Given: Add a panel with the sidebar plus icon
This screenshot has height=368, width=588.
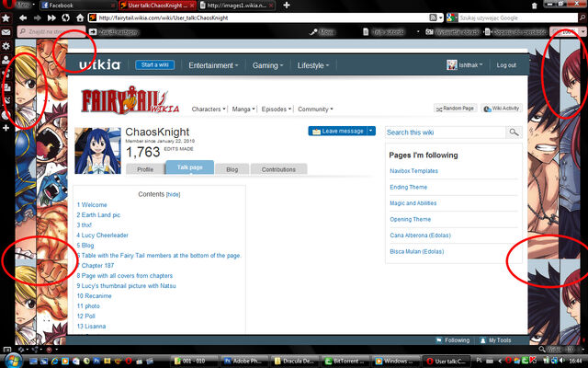Looking at the screenshot, I should [6, 128].
